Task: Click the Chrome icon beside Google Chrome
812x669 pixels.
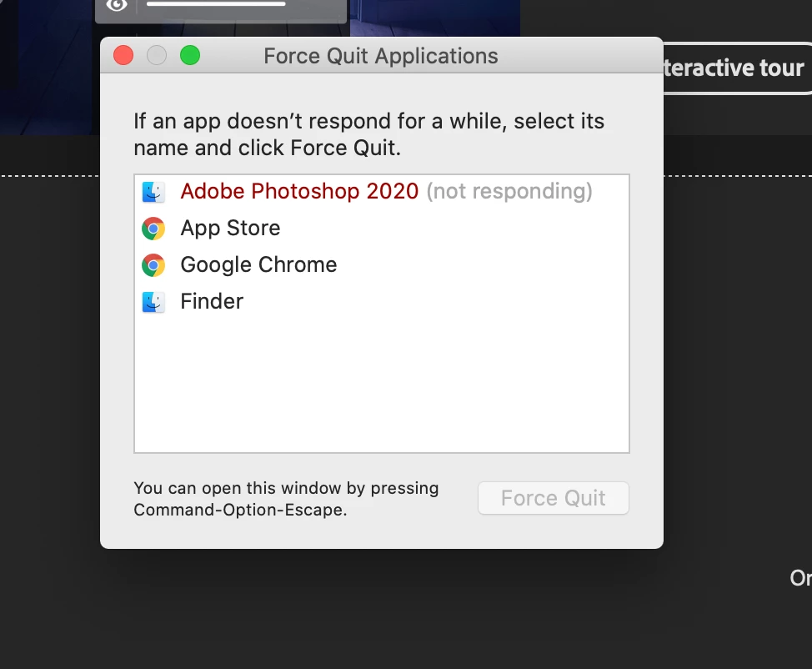Action: coord(153,265)
